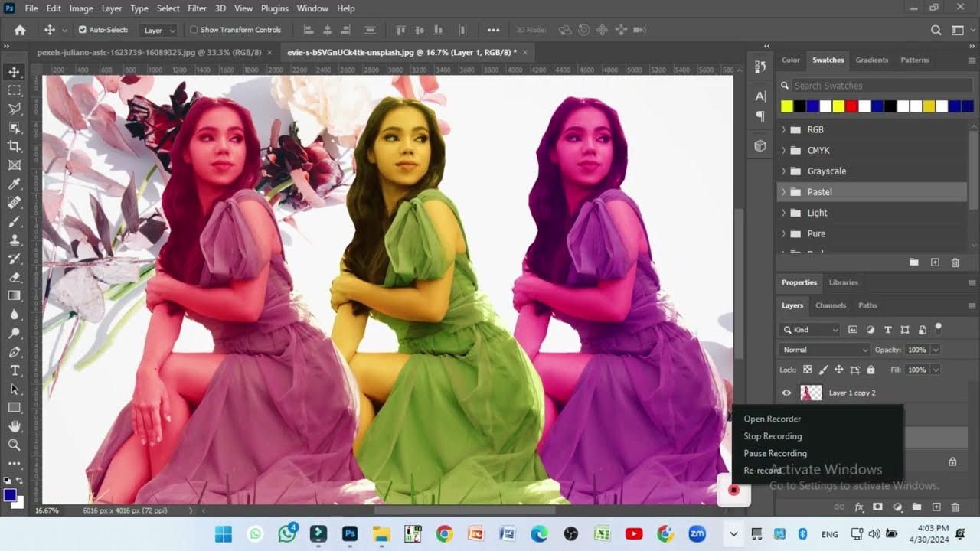
Task: Select the Rectangle shape tool
Action: point(15,408)
